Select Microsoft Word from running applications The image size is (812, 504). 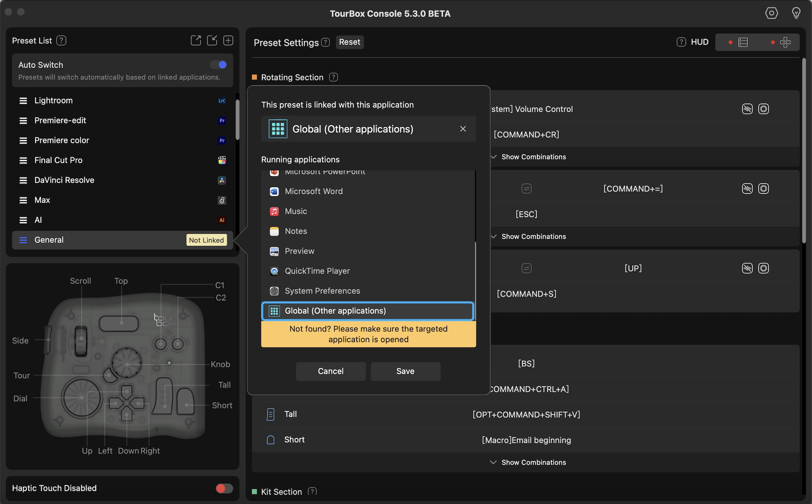coord(314,191)
